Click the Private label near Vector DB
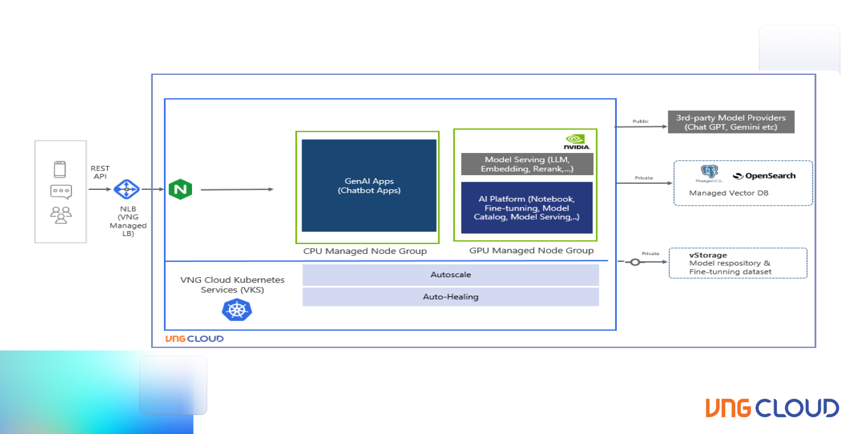This screenshot has height=434, width=868. (x=644, y=178)
